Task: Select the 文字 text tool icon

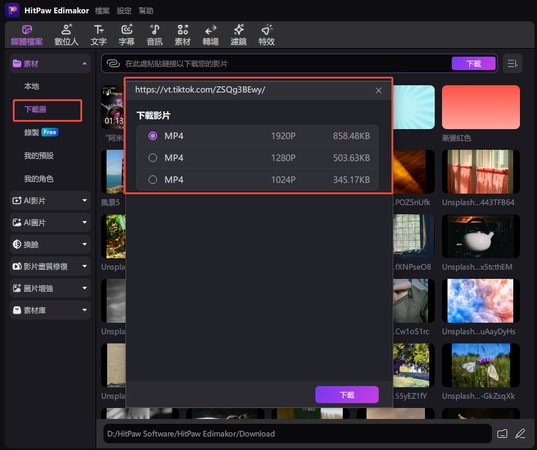Action: click(x=99, y=30)
